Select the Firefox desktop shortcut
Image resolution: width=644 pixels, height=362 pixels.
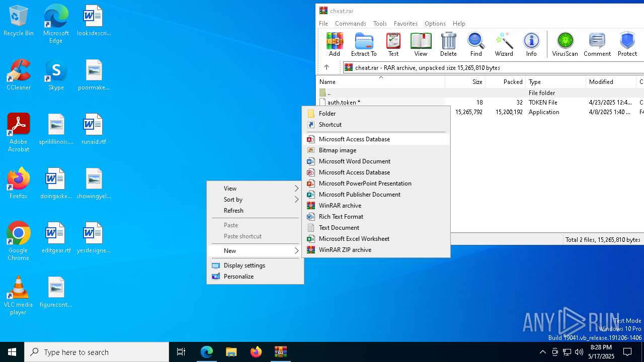point(19,184)
